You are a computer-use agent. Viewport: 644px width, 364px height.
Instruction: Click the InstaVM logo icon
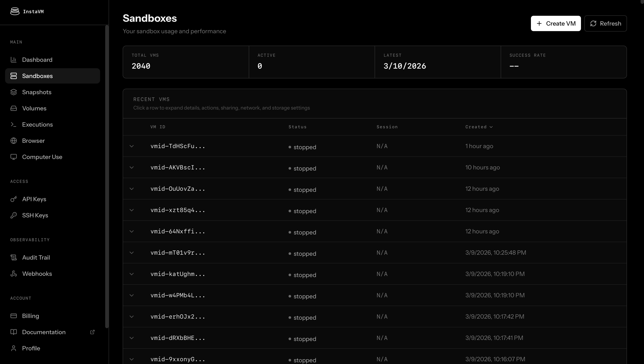point(15,11)
